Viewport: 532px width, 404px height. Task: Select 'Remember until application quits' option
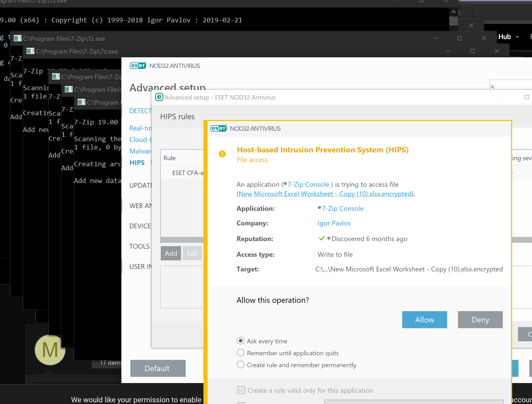pos(241,353)
